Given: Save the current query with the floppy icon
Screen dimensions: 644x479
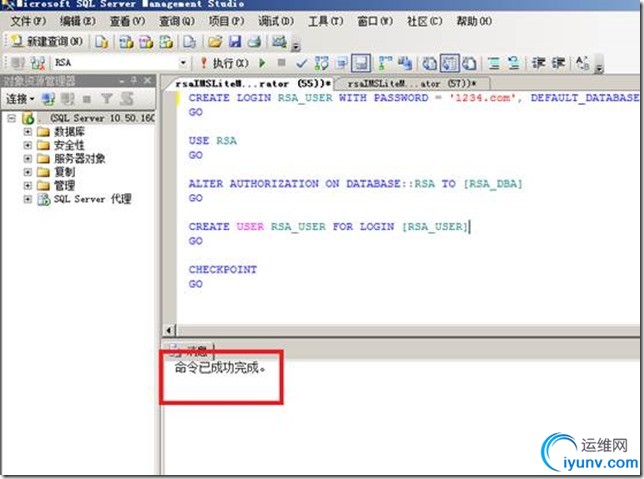Looking at the screenshot, I should 235,41.
